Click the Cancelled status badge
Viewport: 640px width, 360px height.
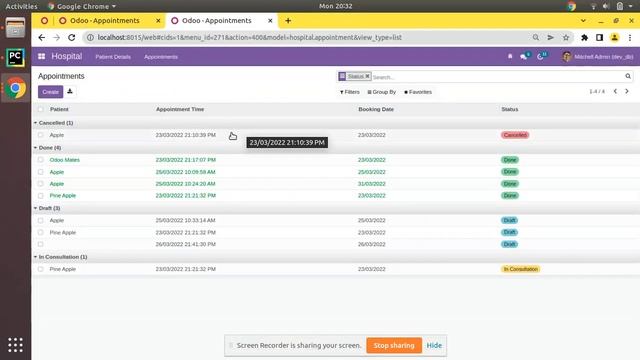(x=515, y=135)
